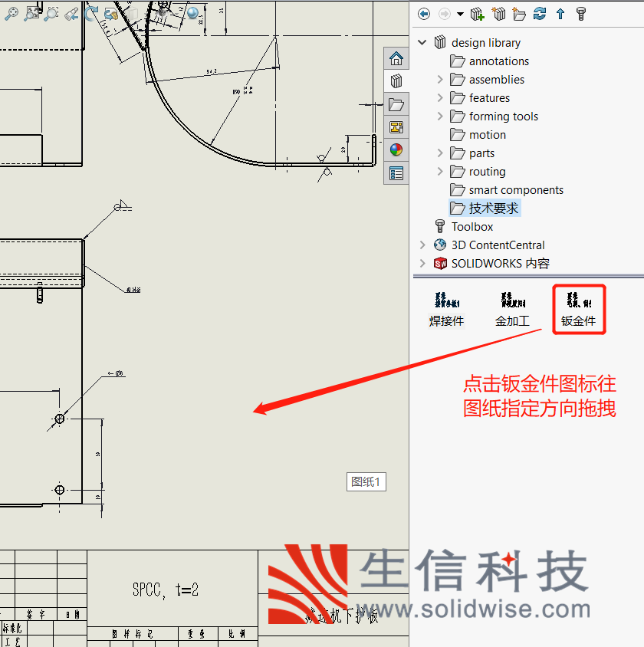The height and width of the screenshot is (647, 644).
Task: Click the Zoom to Area magnifier with expand arrows
Action: (x=31, y=14)
